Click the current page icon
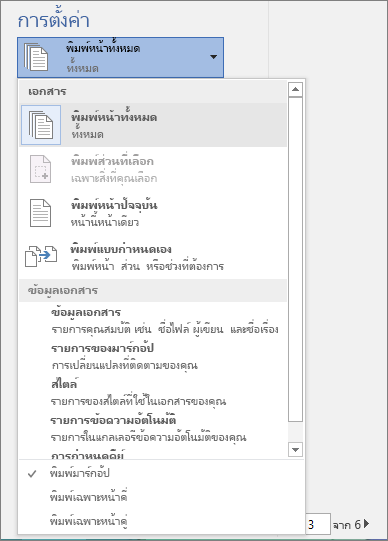This screenshot has height=541, width=388. [40, 213]
